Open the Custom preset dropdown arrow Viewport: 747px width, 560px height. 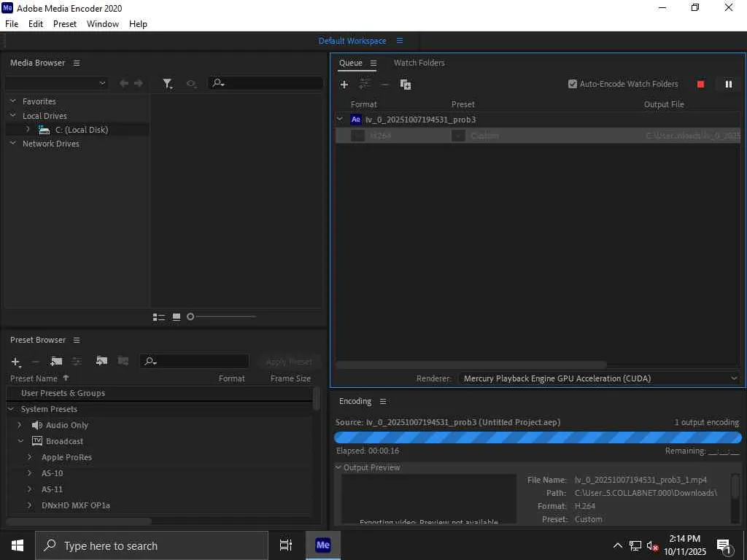click(458, 136)
